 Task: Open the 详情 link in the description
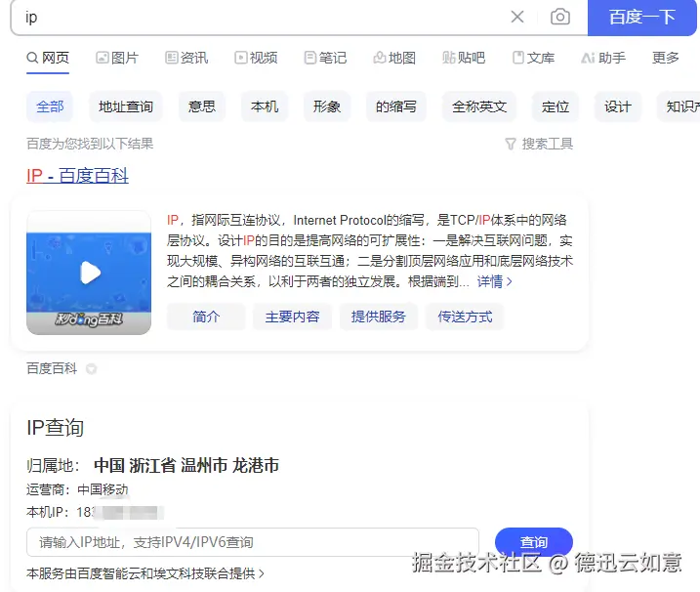[494, 281]
